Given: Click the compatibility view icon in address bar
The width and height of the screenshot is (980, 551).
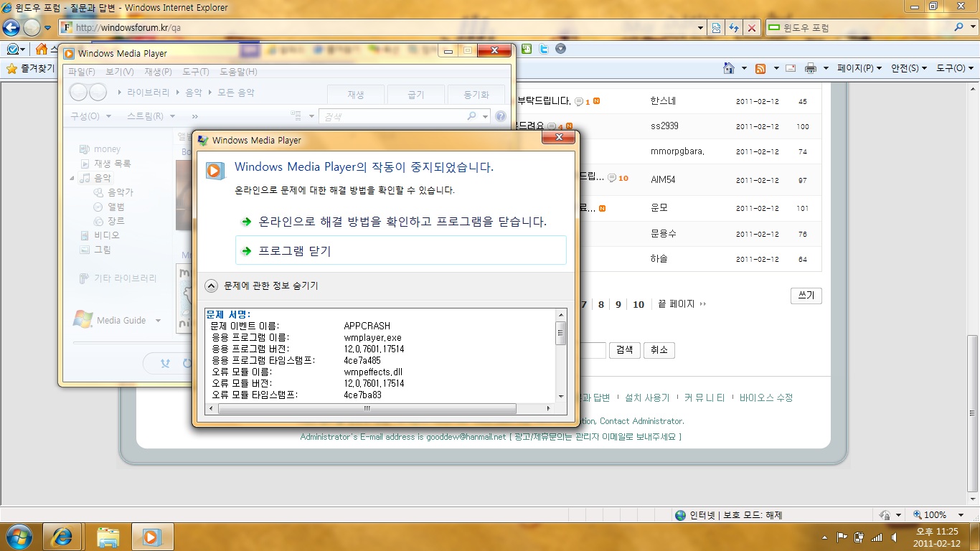Looking at the screenshot, I should [x=715, y=27].
